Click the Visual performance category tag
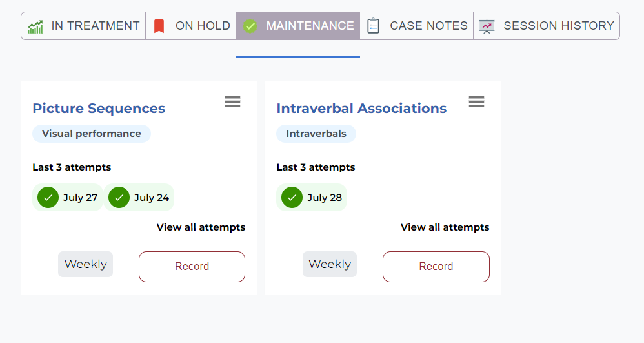Image resolution: width=644 pixels, height=343 pixels. 92,134
